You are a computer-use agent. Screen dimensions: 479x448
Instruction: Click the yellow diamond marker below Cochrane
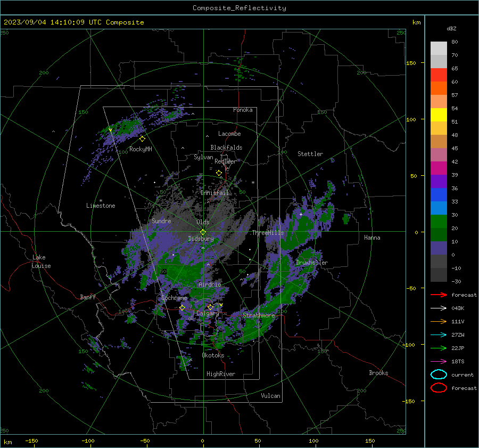183,308
